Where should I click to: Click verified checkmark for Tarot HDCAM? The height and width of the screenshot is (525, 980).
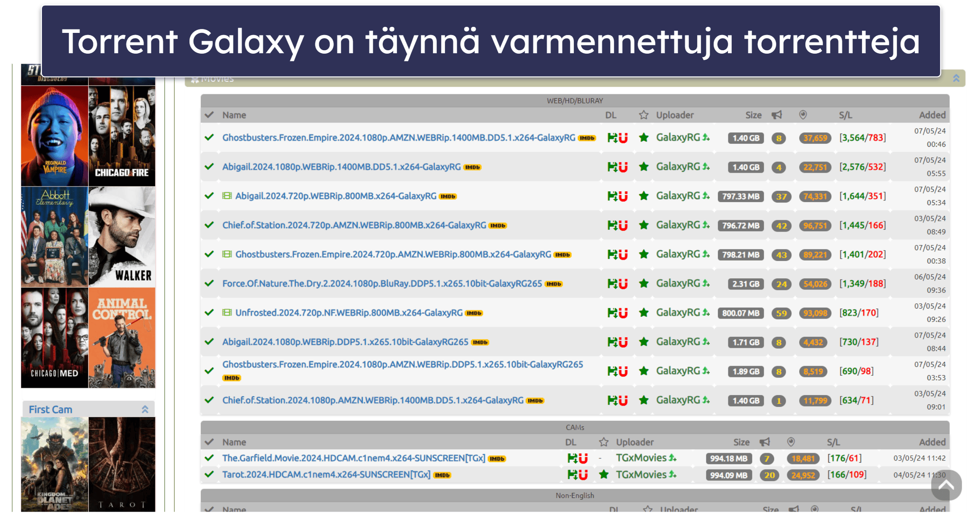pos(210,475)
